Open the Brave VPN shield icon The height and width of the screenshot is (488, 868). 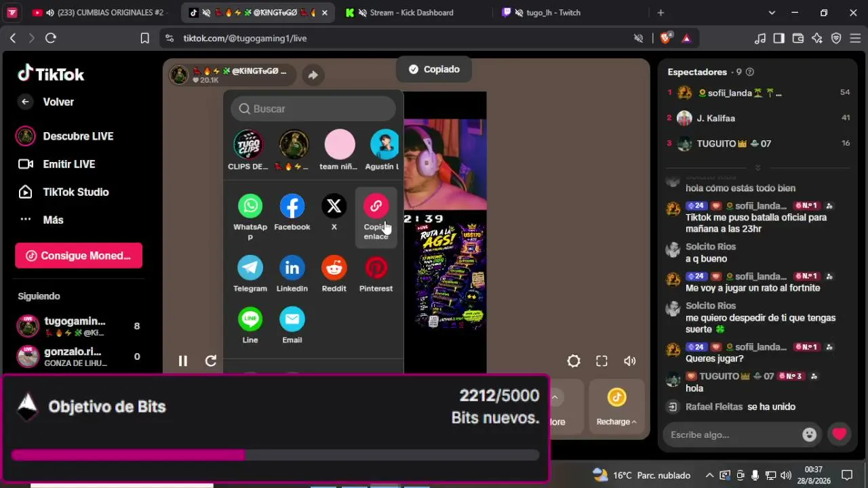pyautogui.click(x=836, y=38)
